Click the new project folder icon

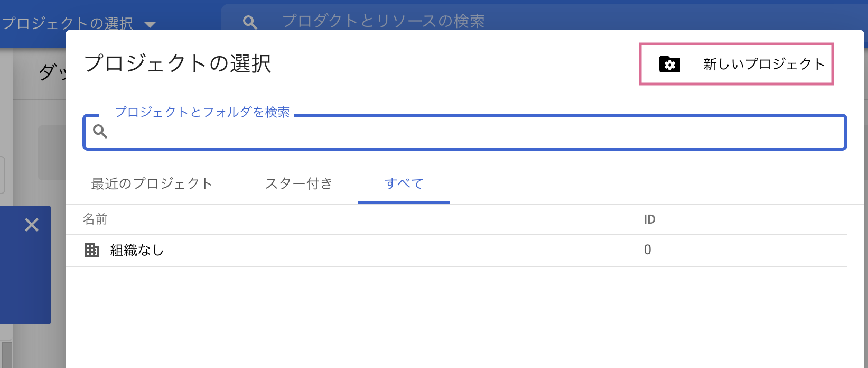pyautogui.click(x=669, y=64)
